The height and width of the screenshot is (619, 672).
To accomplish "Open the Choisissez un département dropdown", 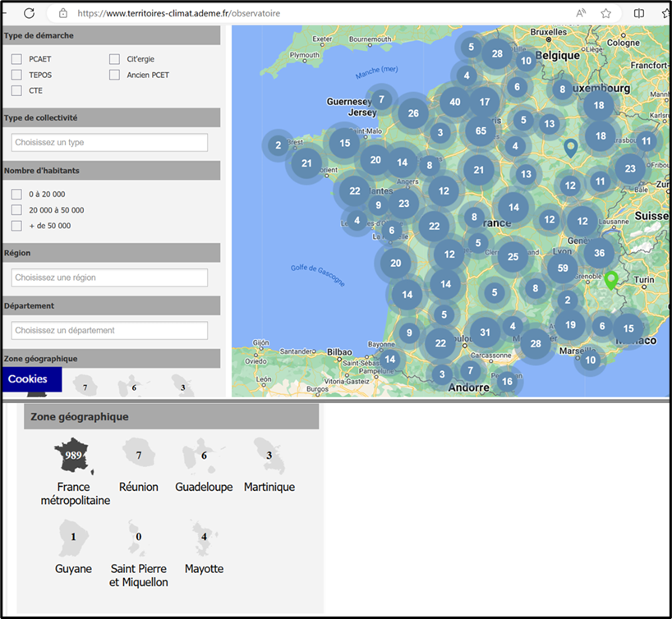I will [x=110, y=330].
